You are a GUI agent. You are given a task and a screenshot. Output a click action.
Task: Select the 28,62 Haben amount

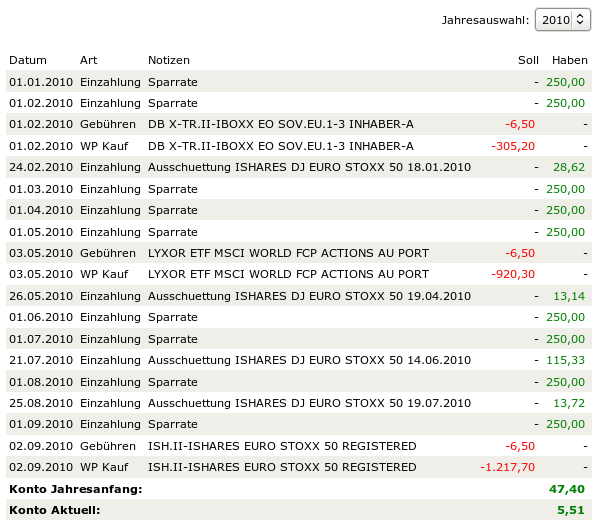[568, 167]
